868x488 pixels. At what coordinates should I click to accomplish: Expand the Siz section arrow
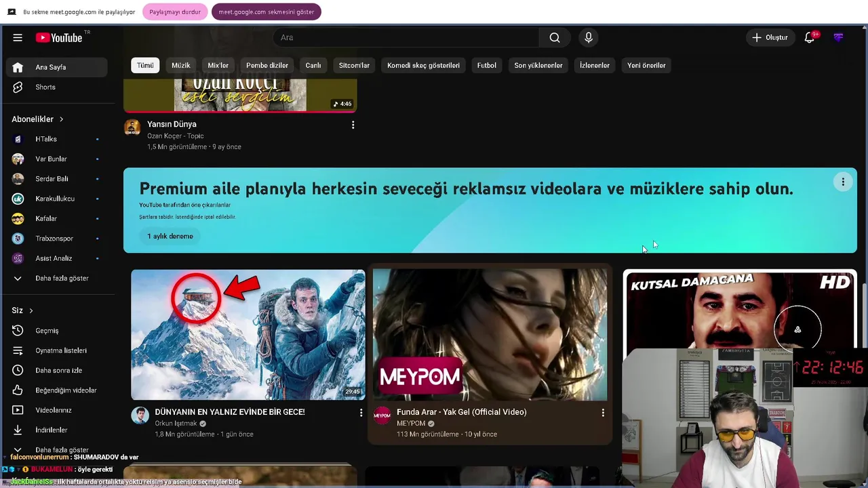tap(31, 310)
